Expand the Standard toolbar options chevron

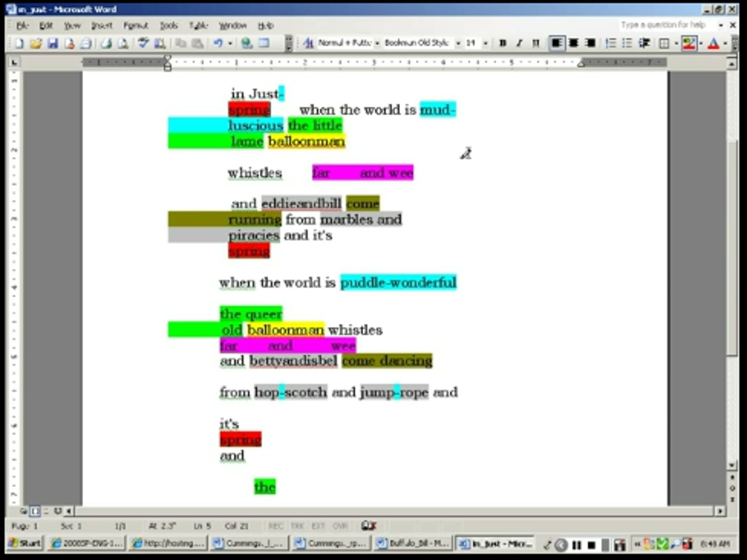pyautogui.click(x=289, y=43)
